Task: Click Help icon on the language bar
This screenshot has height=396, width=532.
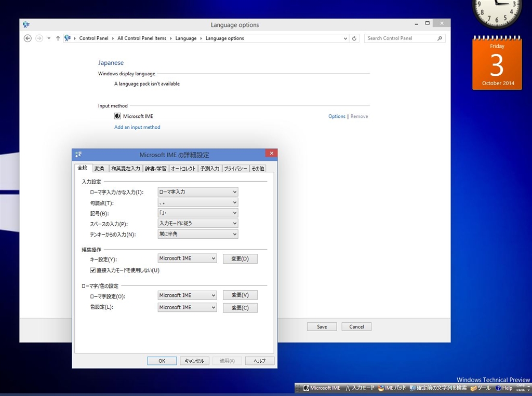Action: (x=498, y=388)
